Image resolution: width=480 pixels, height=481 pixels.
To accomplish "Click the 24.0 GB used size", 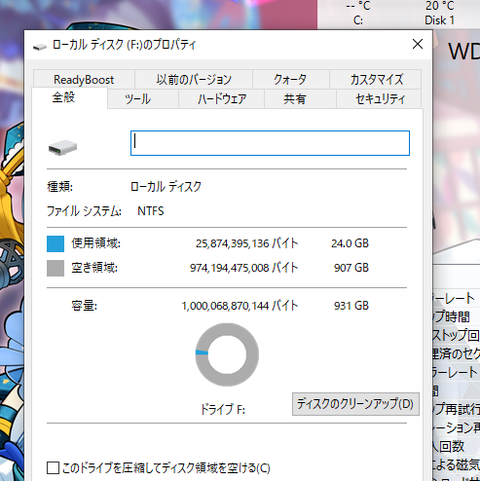I will click(x=350, y=243).
